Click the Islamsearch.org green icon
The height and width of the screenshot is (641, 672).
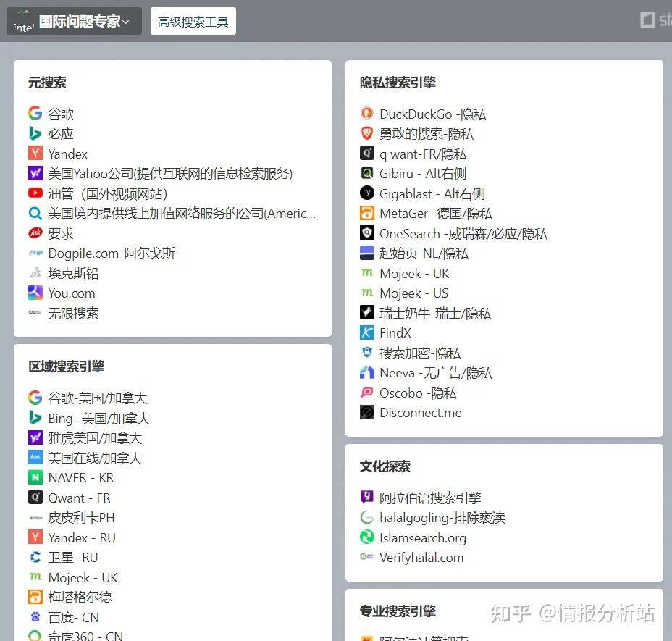click(367, 537)
